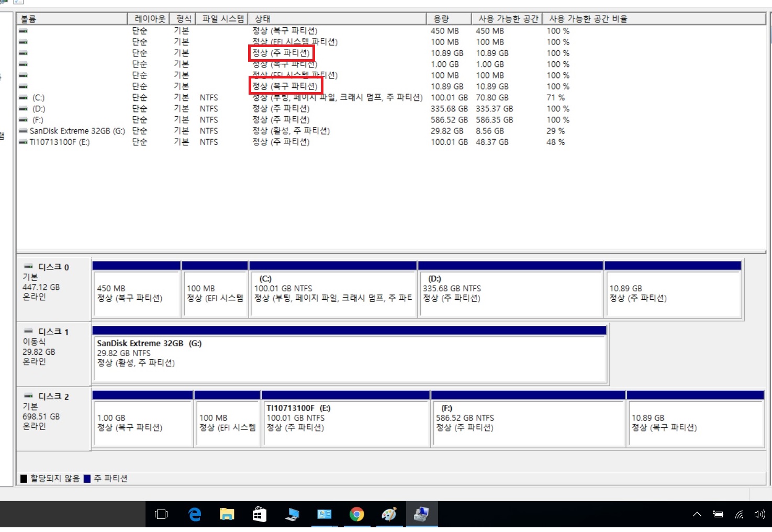Sort by the 레이아웃 column header

pyautogui.click(x=149, y=19)
